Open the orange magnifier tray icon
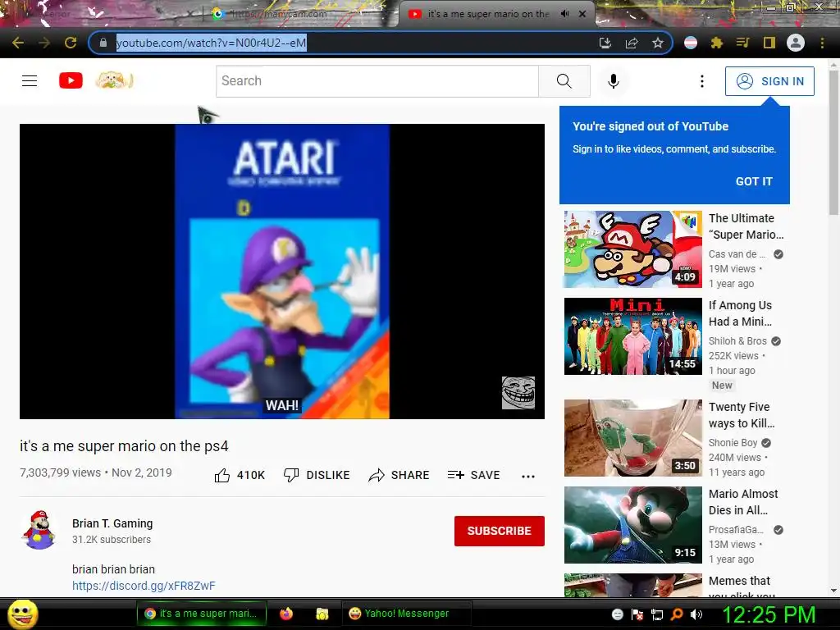The height and width of the screenshot is (630, 840). coord(677,614)
